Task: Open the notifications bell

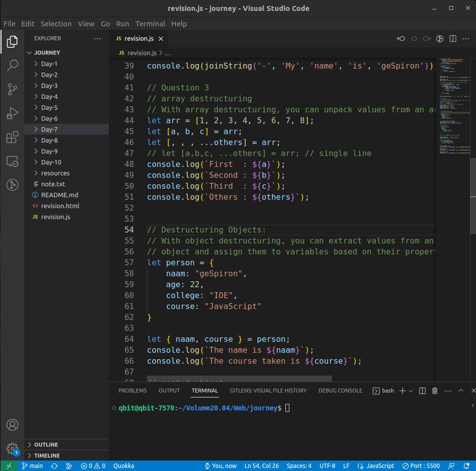Action: 467,466
